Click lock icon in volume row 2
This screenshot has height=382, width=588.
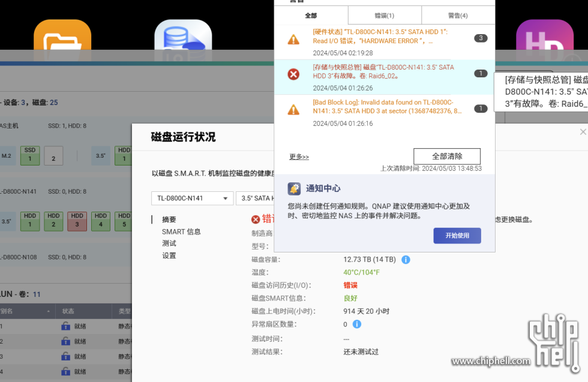click(65, 341)
